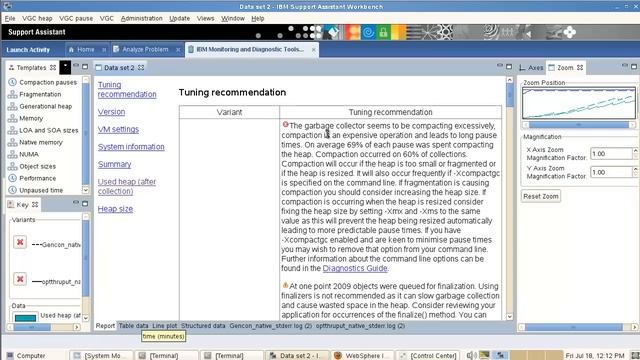Maximize the Data set 2 editor

coord(509,67)
